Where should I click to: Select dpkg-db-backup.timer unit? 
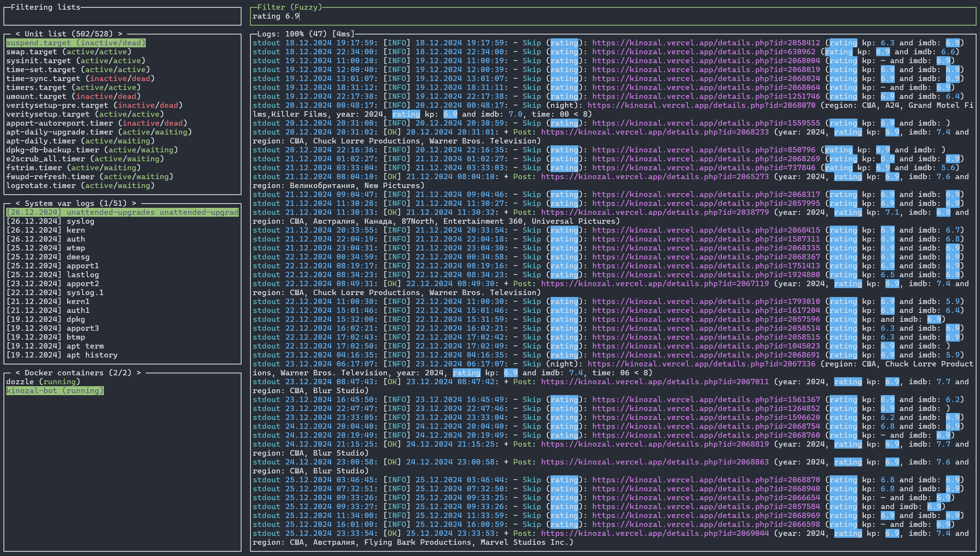point(92,150)
